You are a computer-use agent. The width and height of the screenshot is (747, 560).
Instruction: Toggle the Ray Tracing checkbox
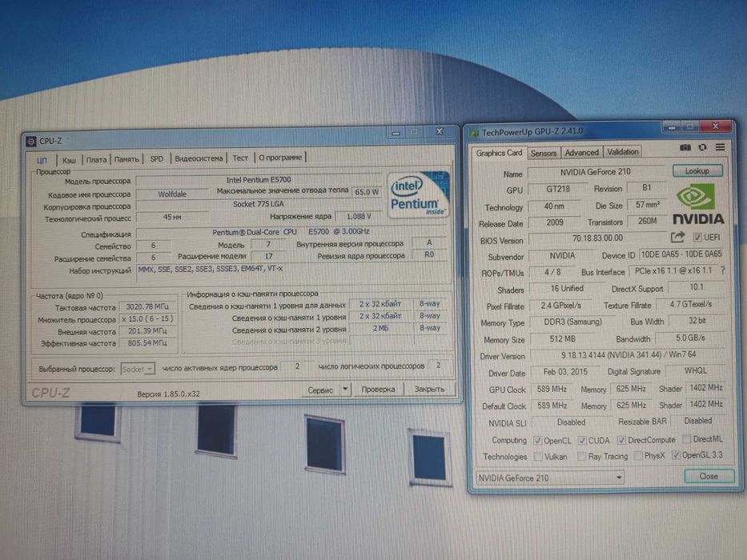coord(582,456)
